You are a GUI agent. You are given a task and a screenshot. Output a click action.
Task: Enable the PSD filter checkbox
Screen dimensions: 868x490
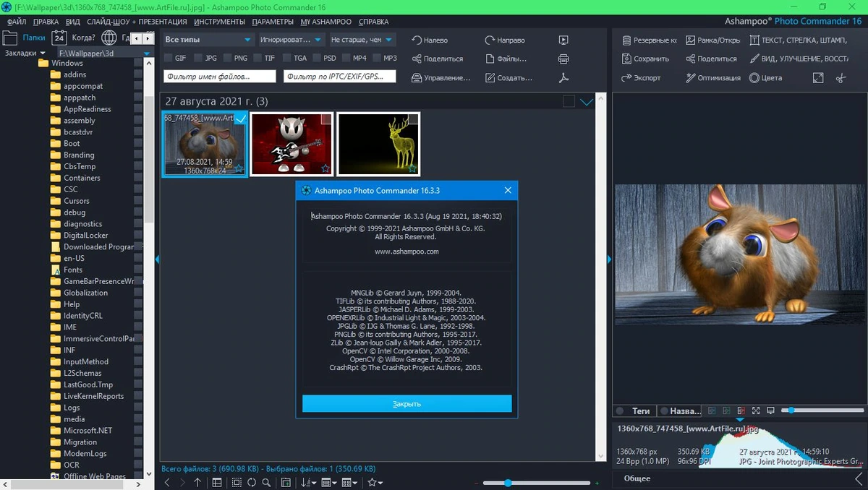point(316,58)
